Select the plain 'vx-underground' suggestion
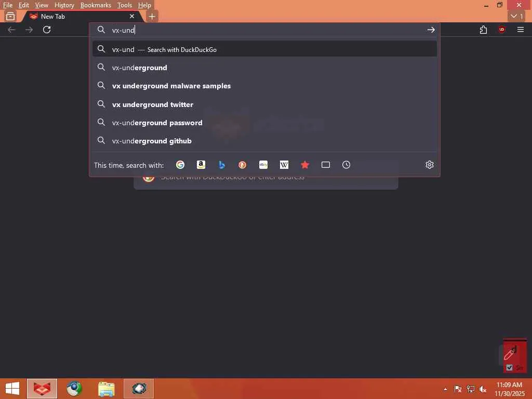The image size is (532, 399). pos(264,68)
